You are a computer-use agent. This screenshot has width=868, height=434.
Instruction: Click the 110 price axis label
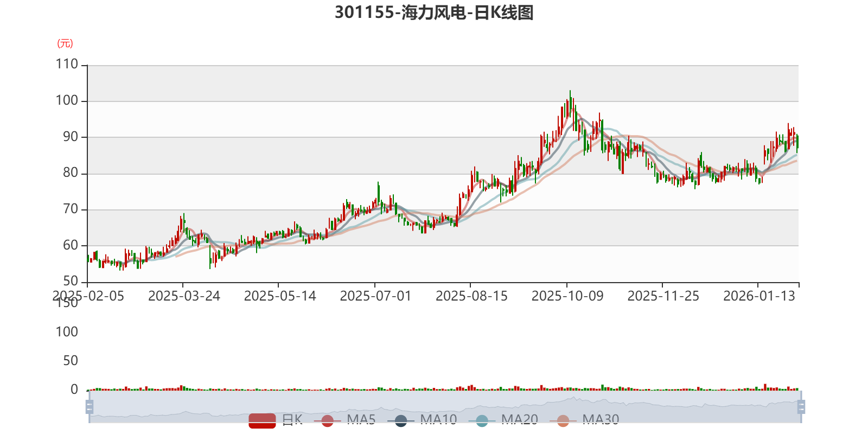point(67,64)
